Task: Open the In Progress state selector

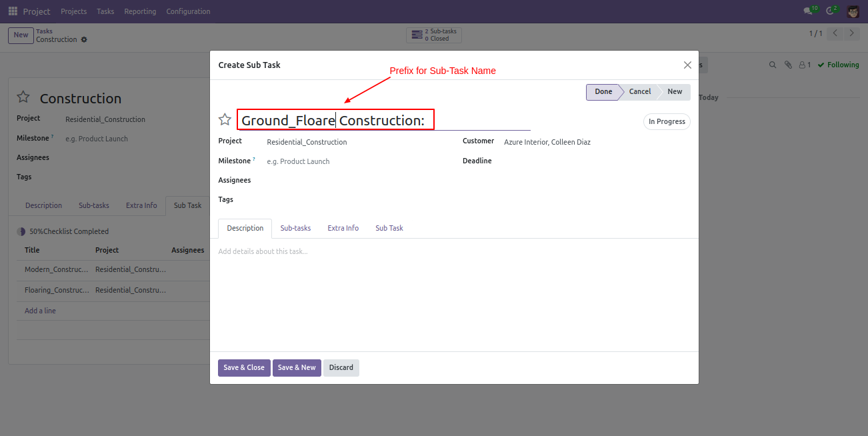Action: point(667,121)
